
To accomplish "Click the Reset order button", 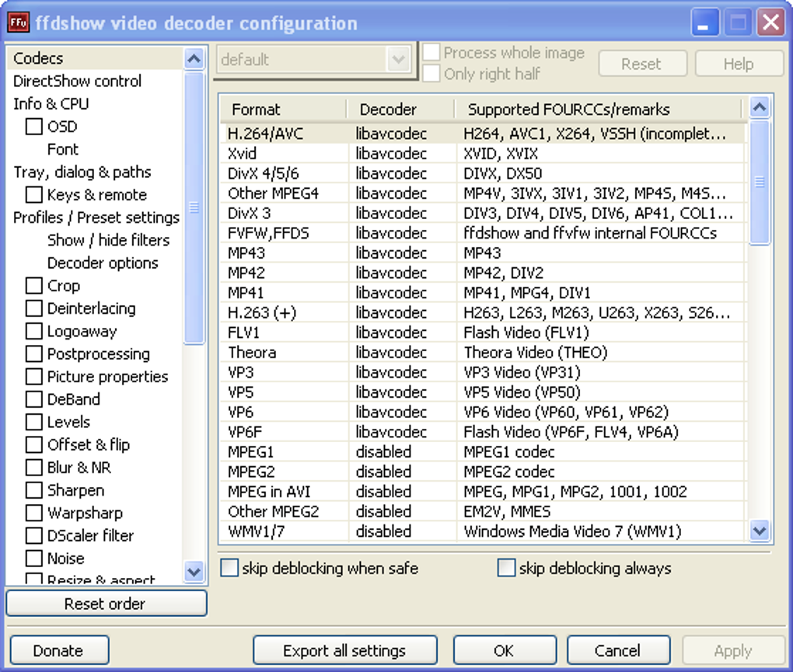I will click(x=107, y=604).
